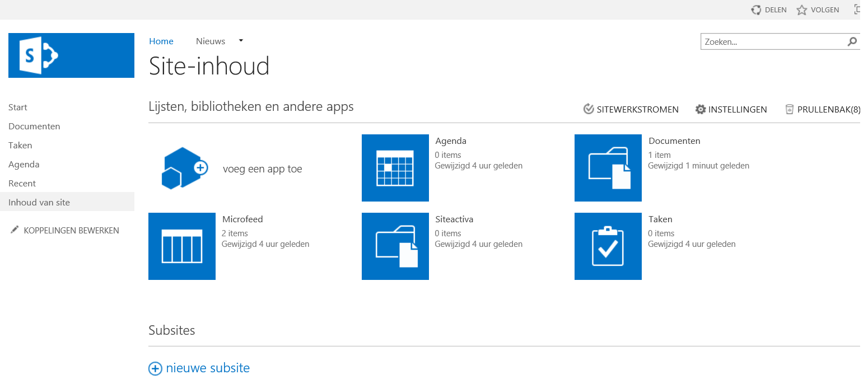Click the Volgen star icon
This screenshot has width=868, height=379.
tap(802, 10)
